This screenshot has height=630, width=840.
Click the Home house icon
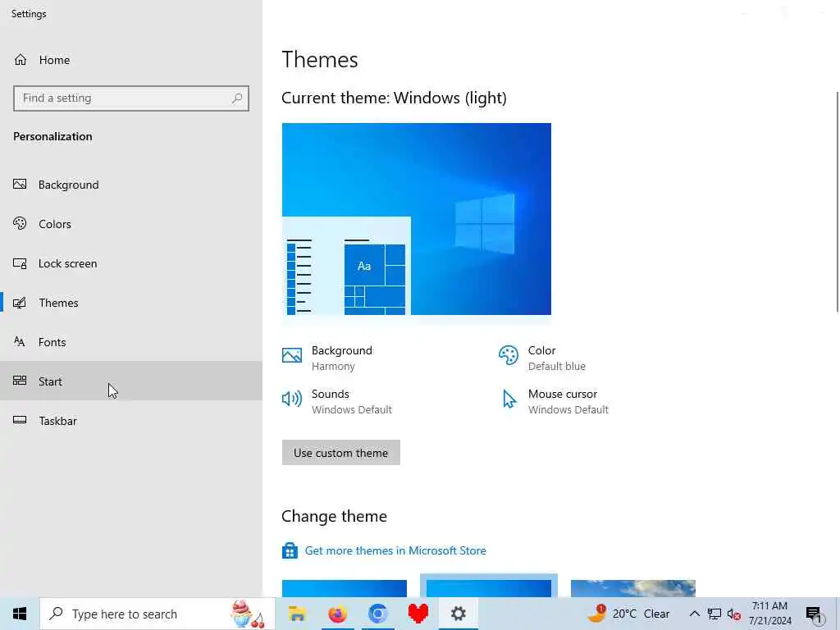(21, 60)
